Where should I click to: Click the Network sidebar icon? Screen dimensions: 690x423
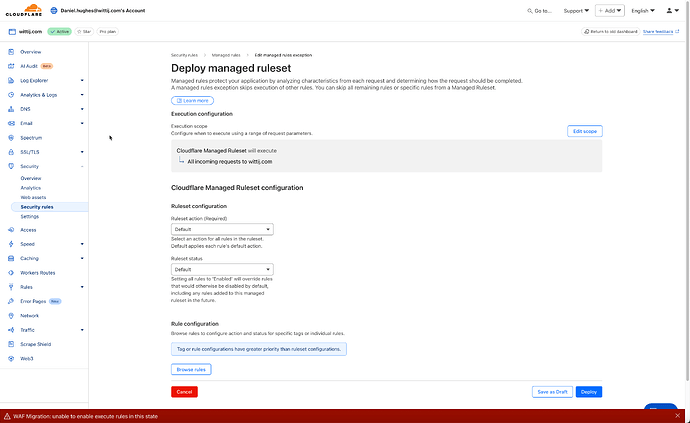[11, 316]
